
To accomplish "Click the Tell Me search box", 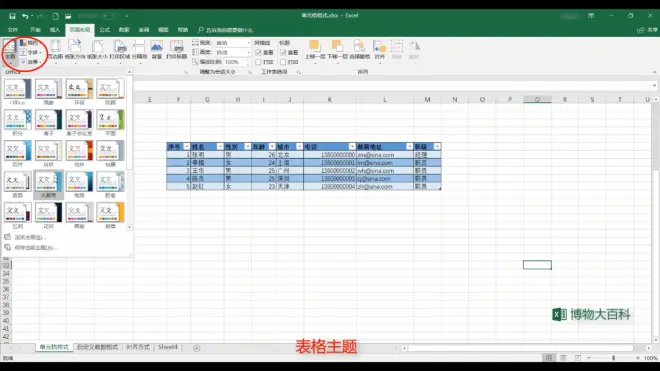I will 226,30.
